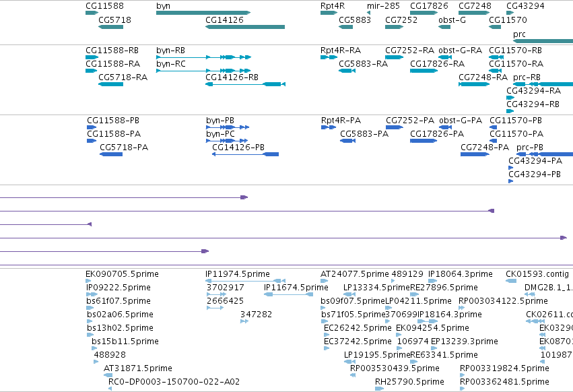
Task: Select EST EP13239.3prime
Action: point(434,348)
